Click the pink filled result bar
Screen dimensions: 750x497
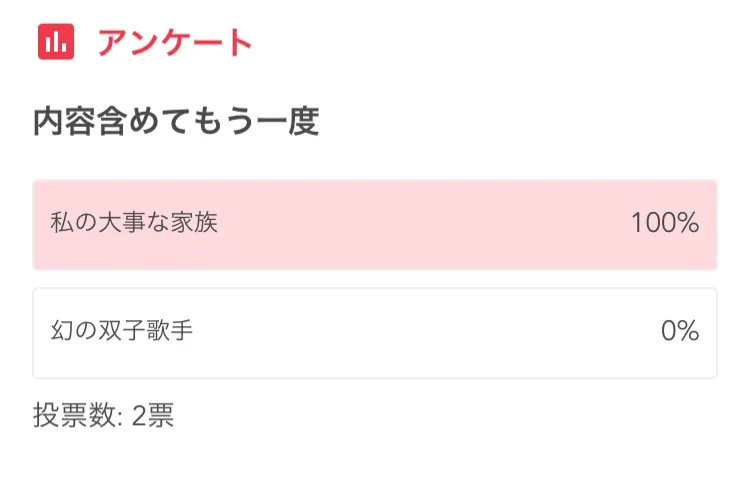(374, 225)
